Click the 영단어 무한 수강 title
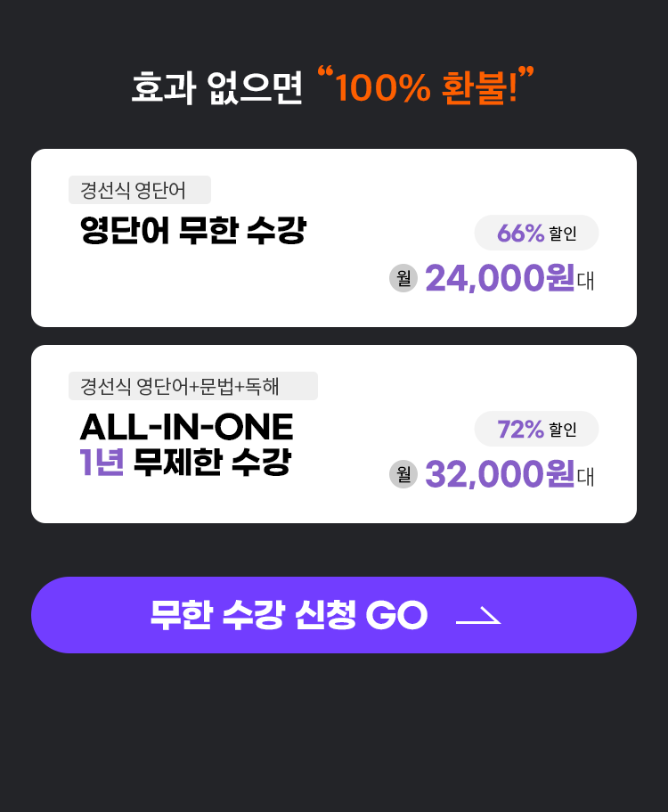The height and width of the screenshot is (812, 668). click(x=193, y=229)
